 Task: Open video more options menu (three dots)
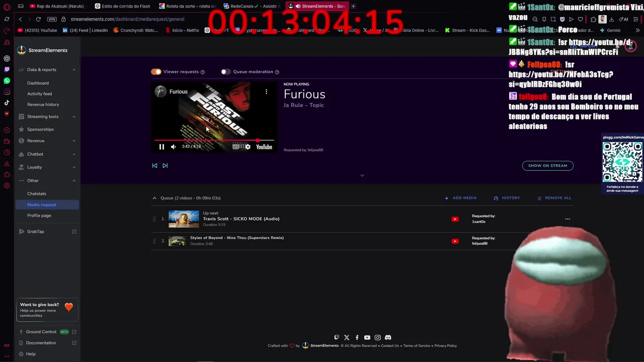[266, 92]
